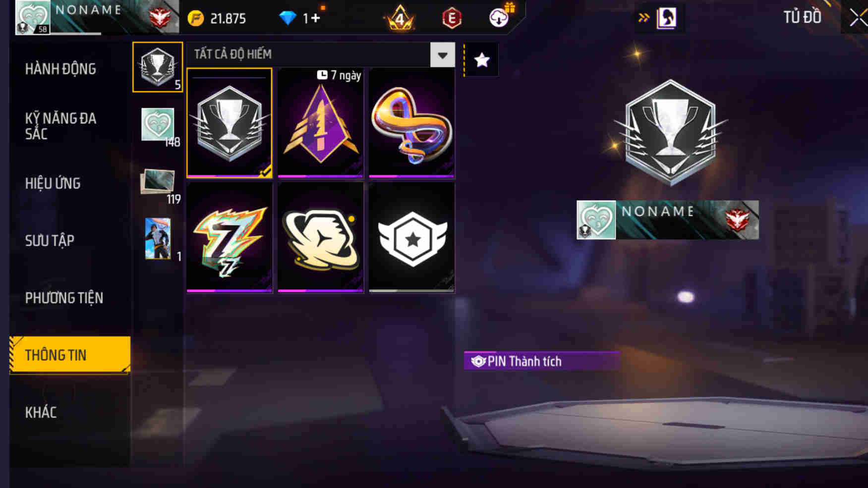Select the golden swirl ribbon badge
Image resolution: width=868 pixels, height=488 pixels.
(412, 123)
